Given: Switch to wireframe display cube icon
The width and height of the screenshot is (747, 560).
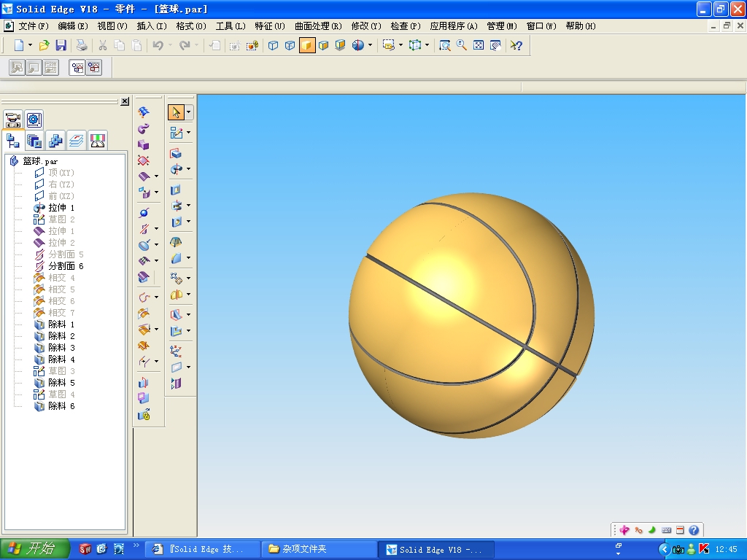Looking at the screenshot, I should 273,45.
